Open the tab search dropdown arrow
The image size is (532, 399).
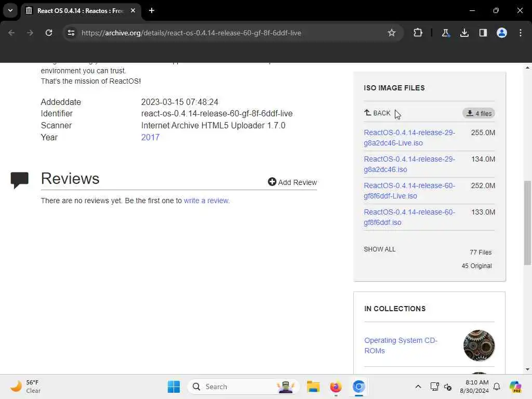(10, 10)
